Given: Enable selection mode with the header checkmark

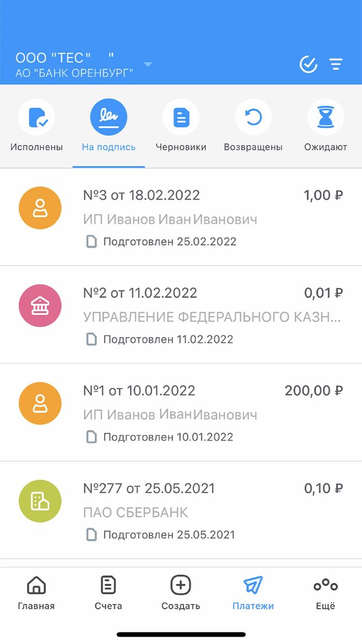Looking at the screenshot, I should tap(308, 64).
